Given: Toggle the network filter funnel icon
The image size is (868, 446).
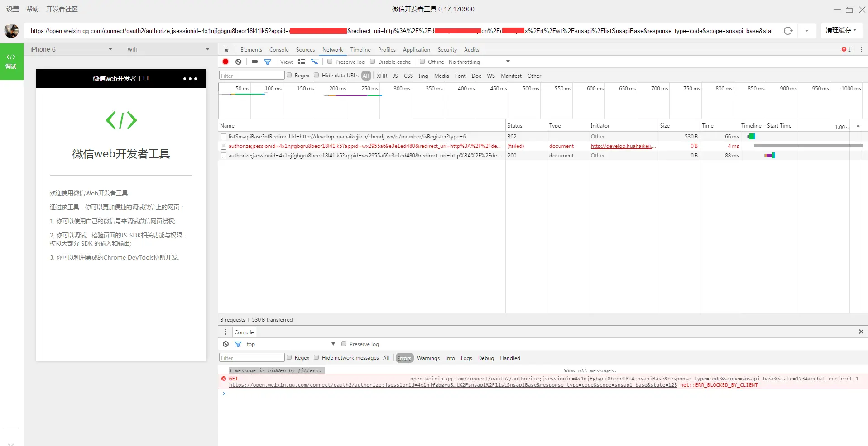Looking at the screenshot, I should tap(268, 62).
